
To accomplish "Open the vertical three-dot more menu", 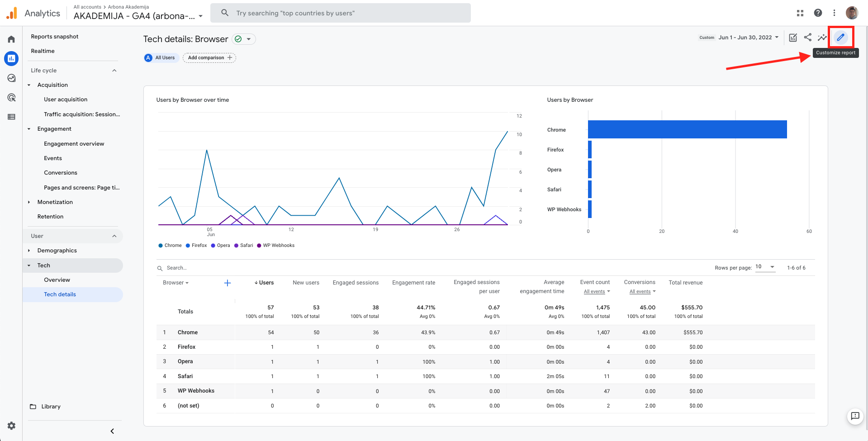I will click(x=834, y=13).
